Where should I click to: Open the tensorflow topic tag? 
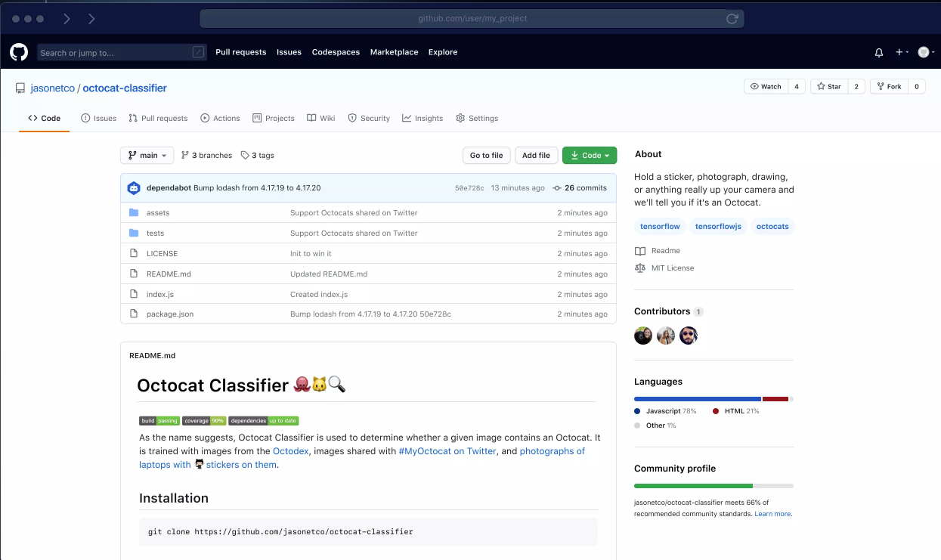pyautogui.click(x=660, y=227)
